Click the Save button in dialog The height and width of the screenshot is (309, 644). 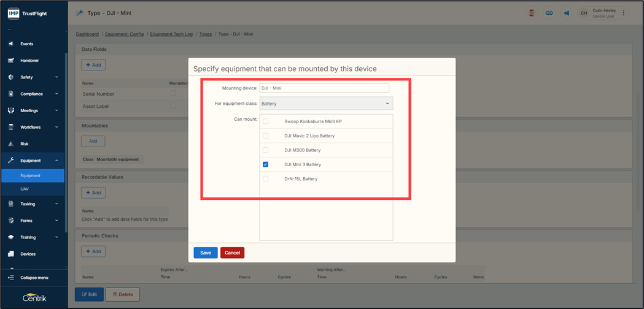tap(205, 253)
